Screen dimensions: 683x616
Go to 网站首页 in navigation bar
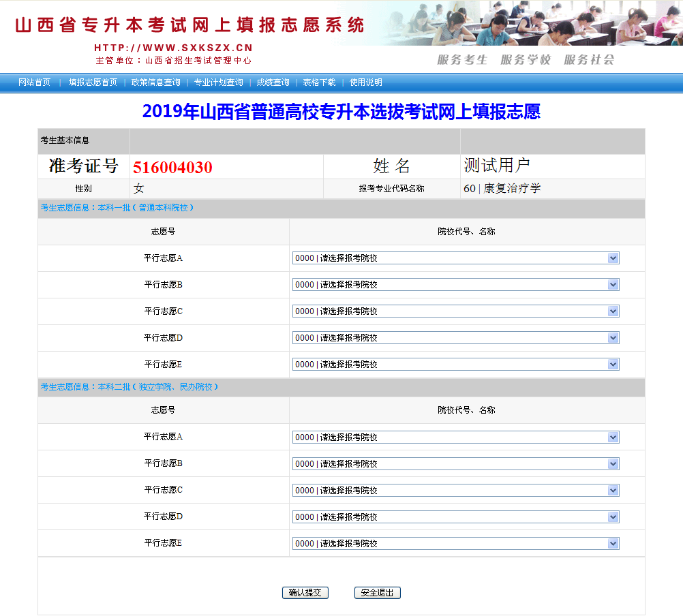[x=35, y=82]
